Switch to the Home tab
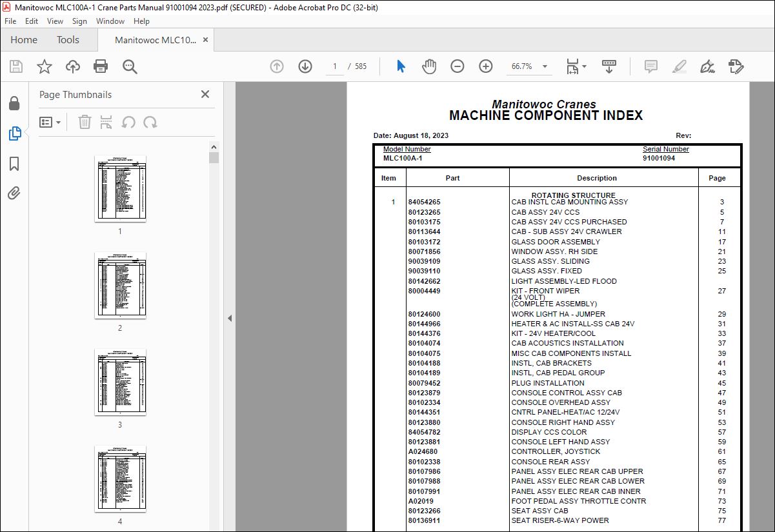The width and height of the screenshot is (775, 532). 24,40
